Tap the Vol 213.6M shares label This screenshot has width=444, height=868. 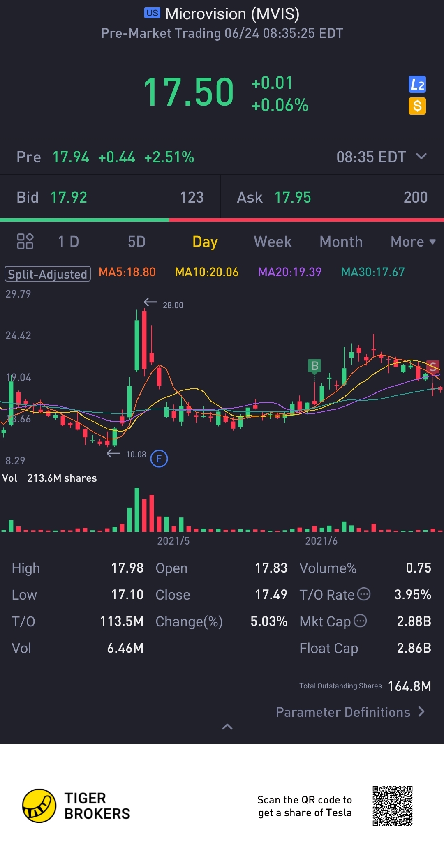click(49, 478)
